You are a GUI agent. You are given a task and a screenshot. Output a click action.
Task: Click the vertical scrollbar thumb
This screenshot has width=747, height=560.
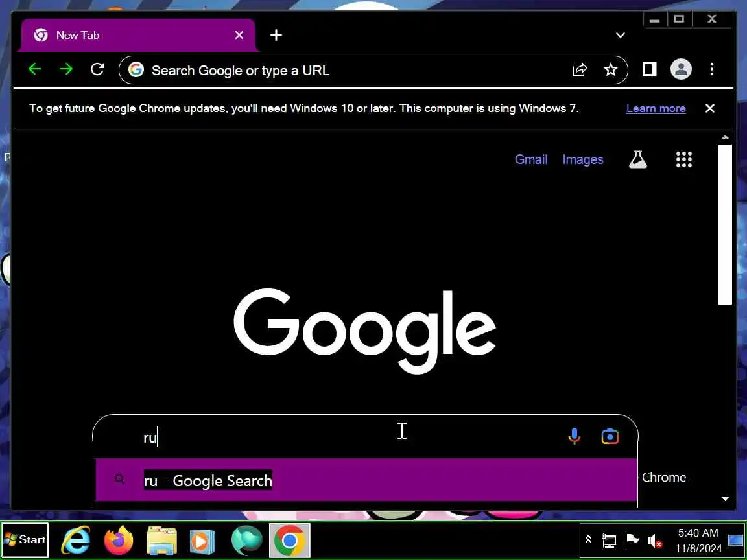click(725, 224)
